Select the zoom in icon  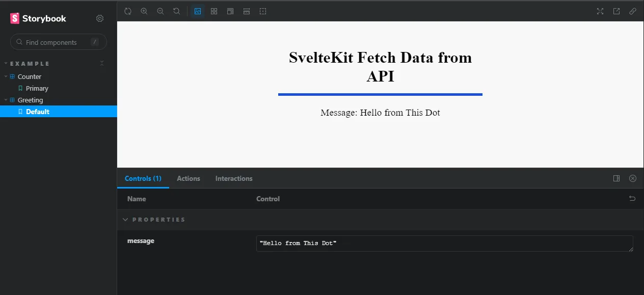(x=144, y=11)
